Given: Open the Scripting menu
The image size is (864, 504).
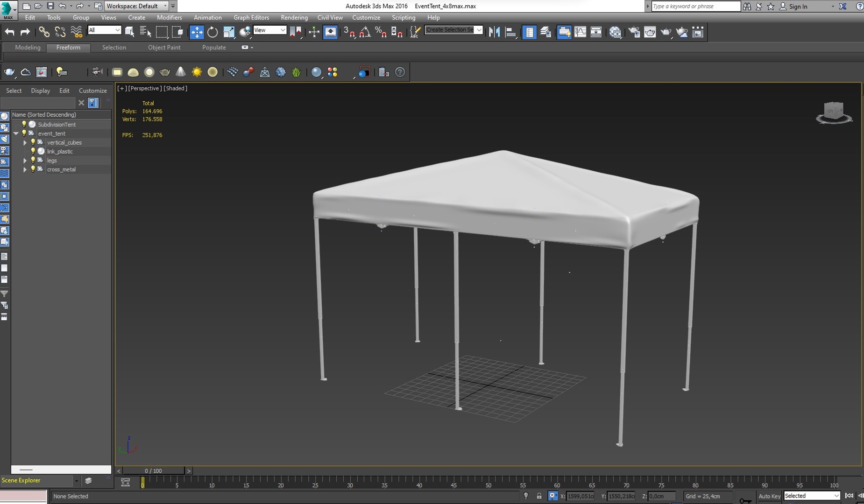Looking at the screenshot, I should 404,17.
